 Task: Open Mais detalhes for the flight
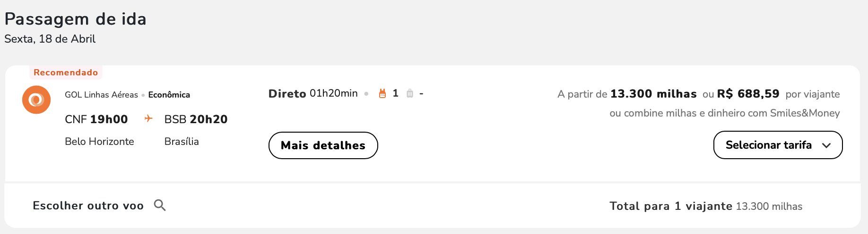[x=323, y=145]
